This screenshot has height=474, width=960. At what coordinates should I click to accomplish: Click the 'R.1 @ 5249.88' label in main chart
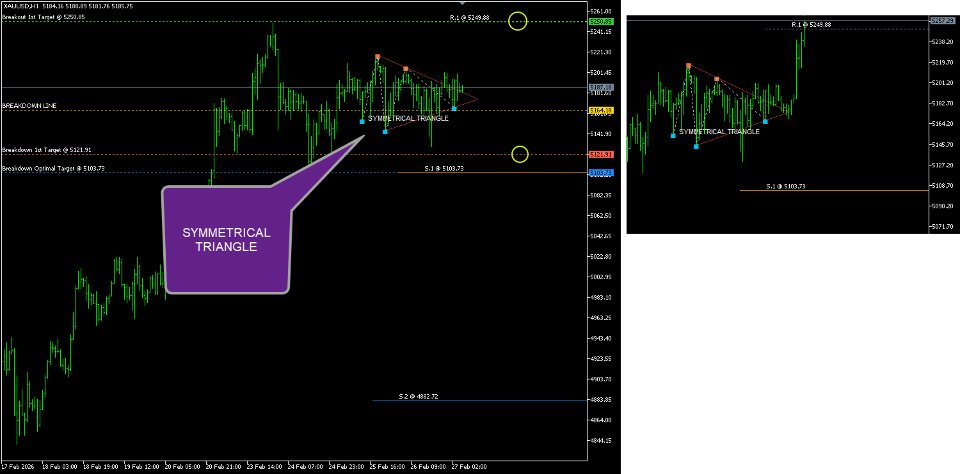[469, 18]
